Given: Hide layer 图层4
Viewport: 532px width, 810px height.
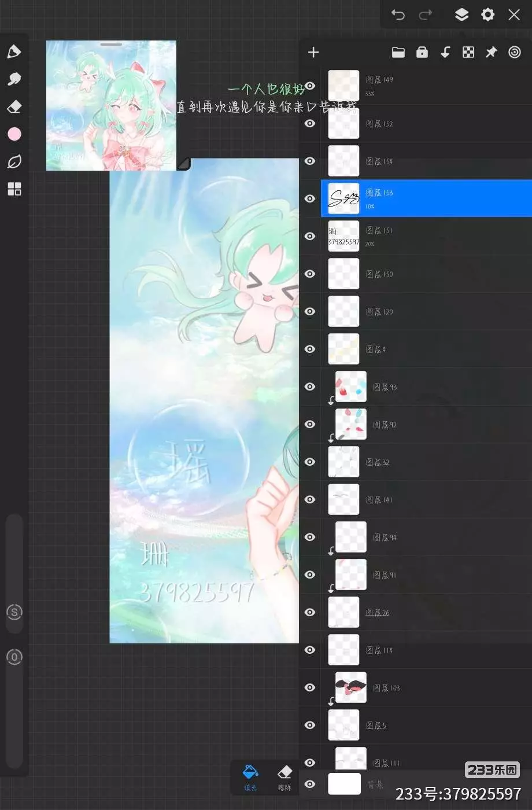Looking at the screenshot, I should pos(310,349).
